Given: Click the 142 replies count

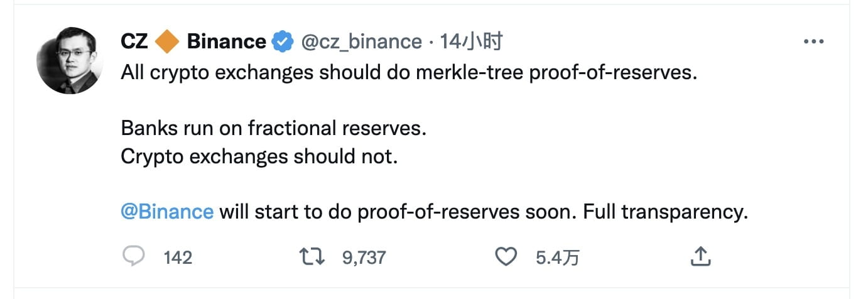Looking at the screenshot, I should point(178,257).
